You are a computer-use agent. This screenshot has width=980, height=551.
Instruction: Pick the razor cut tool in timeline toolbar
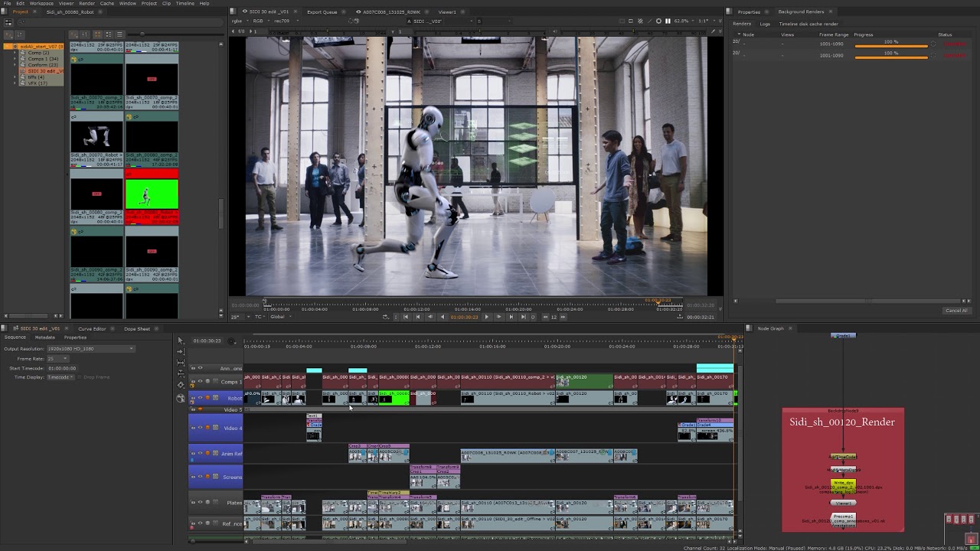pyautogui.click(x=181, y=385)
